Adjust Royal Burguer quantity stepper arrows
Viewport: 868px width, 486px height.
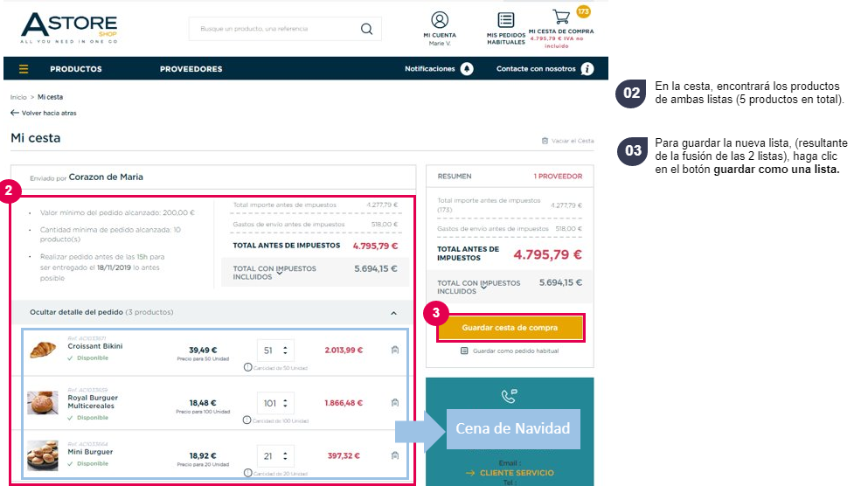285,404
